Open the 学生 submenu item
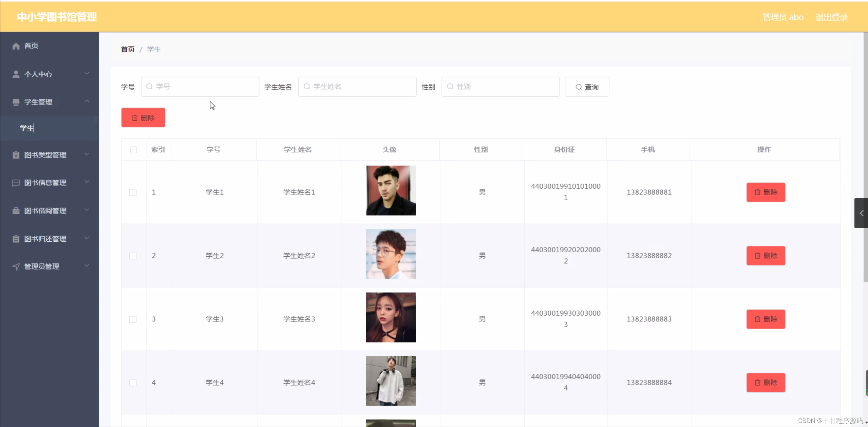 (26, 128)
